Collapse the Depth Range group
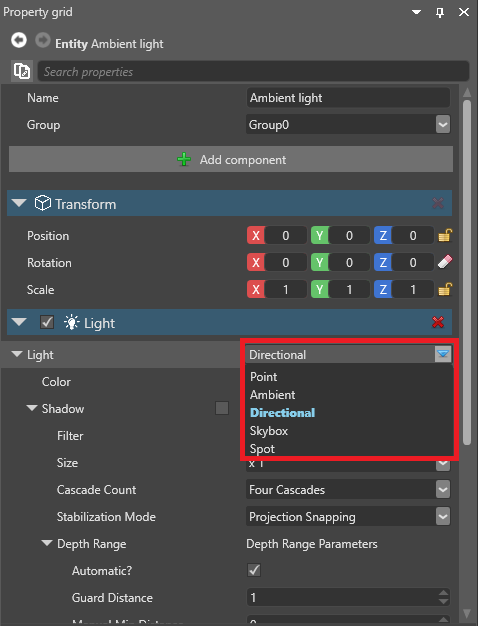478x626 pixels. 47,543
